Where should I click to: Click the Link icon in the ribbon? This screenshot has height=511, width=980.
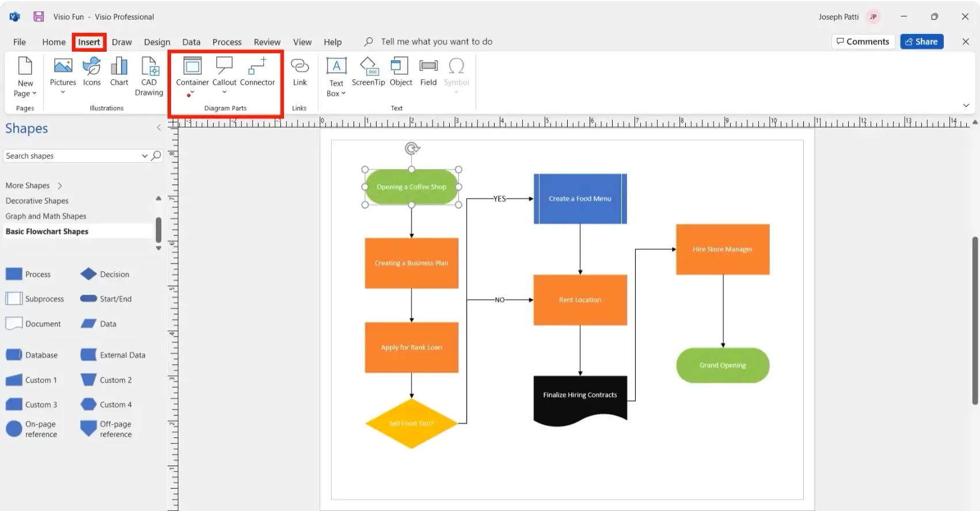(x=299, y=67)
